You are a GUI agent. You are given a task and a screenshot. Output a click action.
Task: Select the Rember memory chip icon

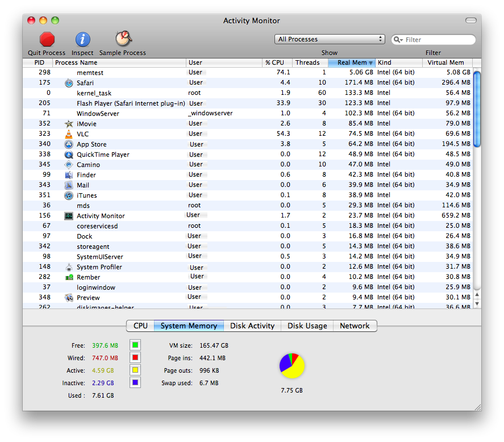(69, 277)
